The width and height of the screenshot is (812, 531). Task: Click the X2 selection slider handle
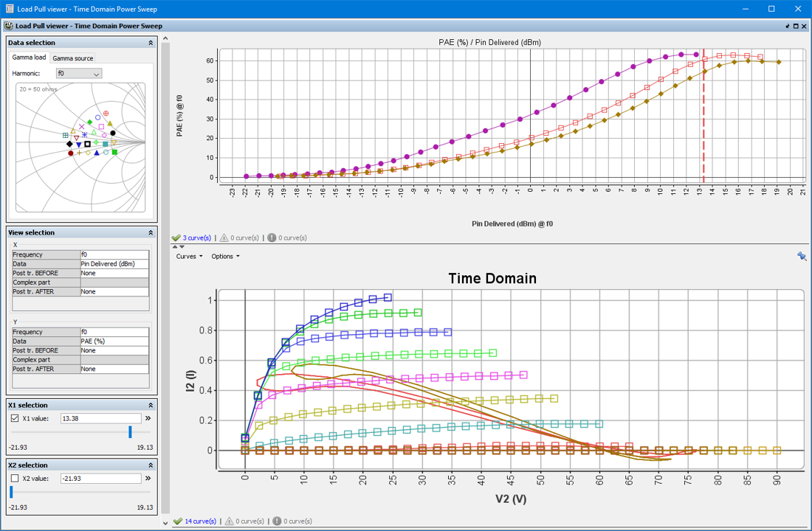tap(11, 492)
